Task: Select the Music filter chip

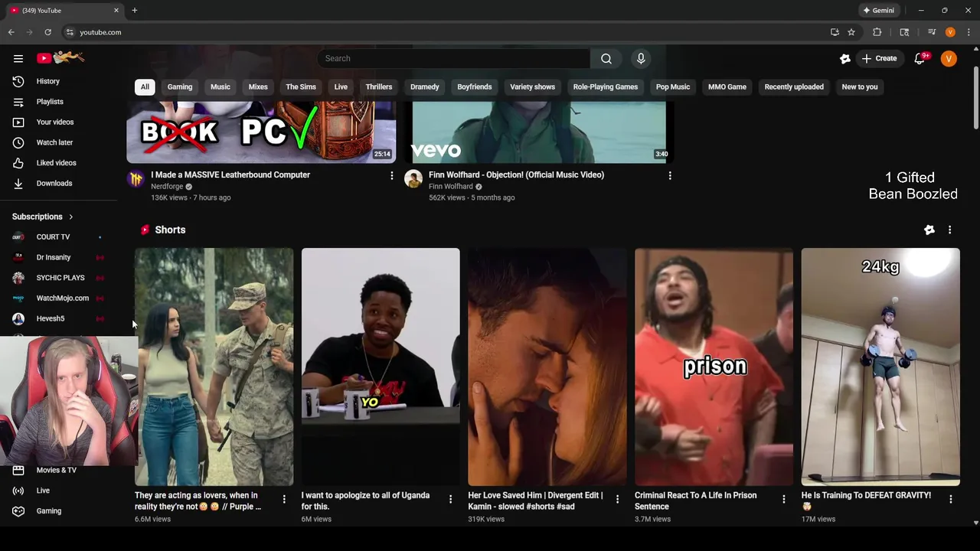Action: coord(220,86)
